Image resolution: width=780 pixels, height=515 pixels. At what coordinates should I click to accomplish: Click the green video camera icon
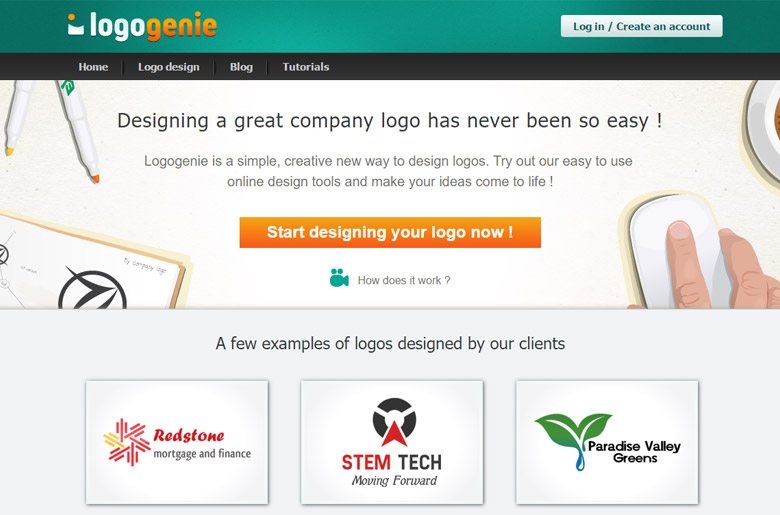[x=339, y=278]
